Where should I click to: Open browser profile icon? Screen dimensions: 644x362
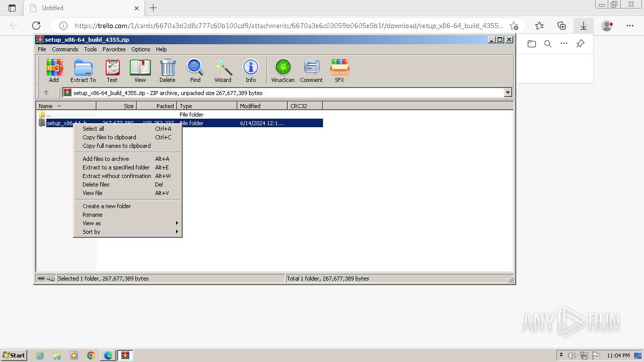[x=607, y=26]
